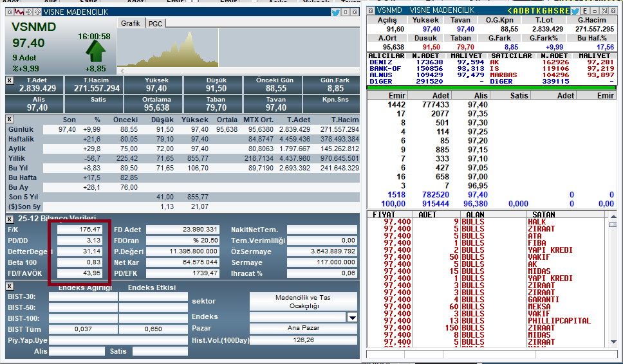Click the VSNMD ticker symbol in price box

tap(33, 27)
